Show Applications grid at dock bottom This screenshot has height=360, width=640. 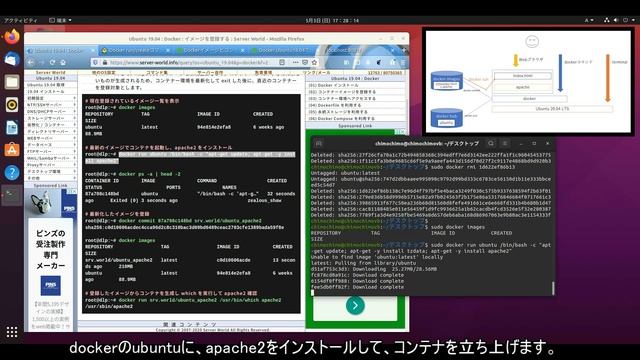click(x=12, y=332)
